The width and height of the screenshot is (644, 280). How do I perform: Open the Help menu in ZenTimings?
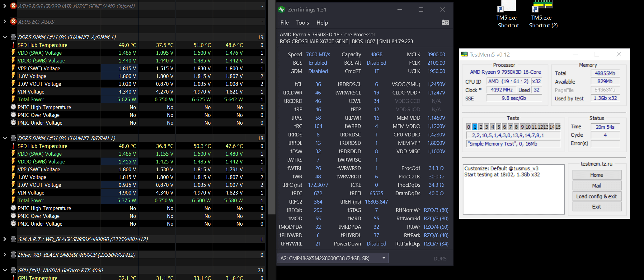tap(322, 23)
